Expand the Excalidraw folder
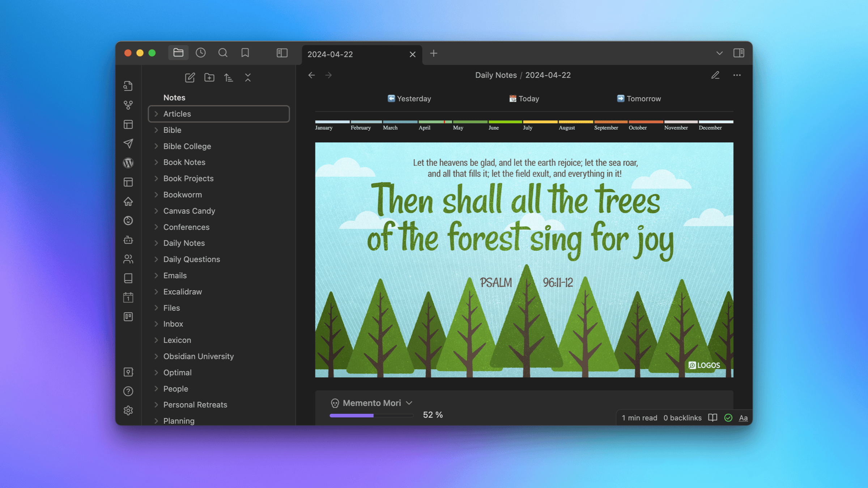 (x=156, y=292)
